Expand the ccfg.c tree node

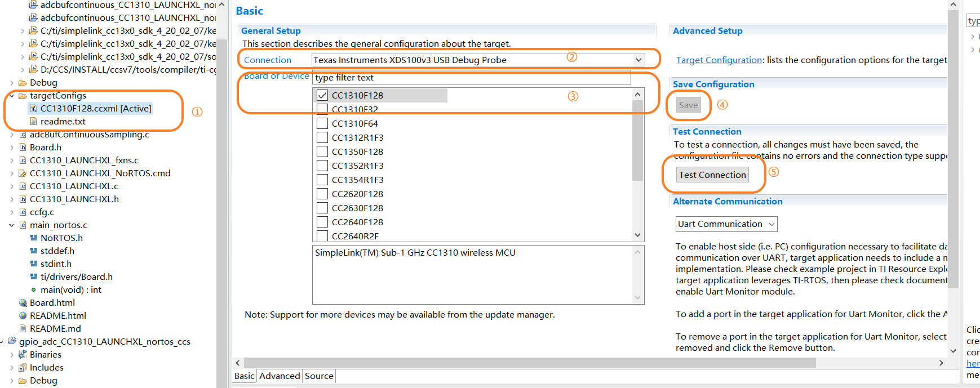point(12,212)
